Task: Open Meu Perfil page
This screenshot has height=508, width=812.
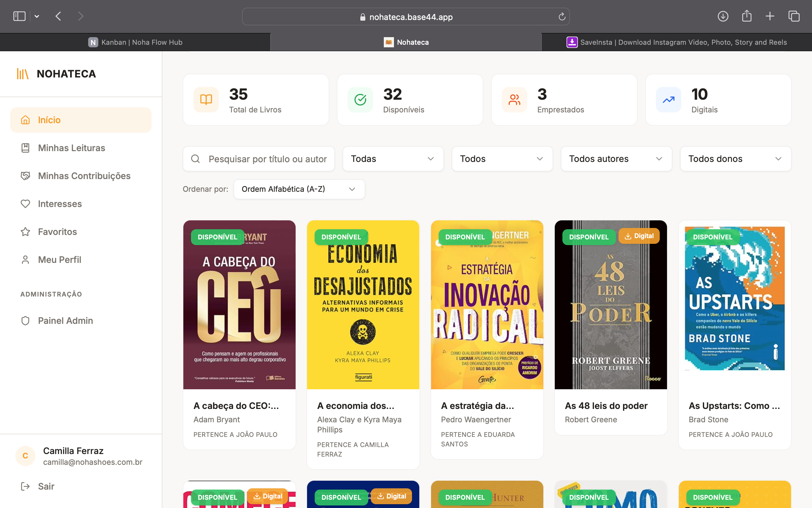Action: [81, 260]
